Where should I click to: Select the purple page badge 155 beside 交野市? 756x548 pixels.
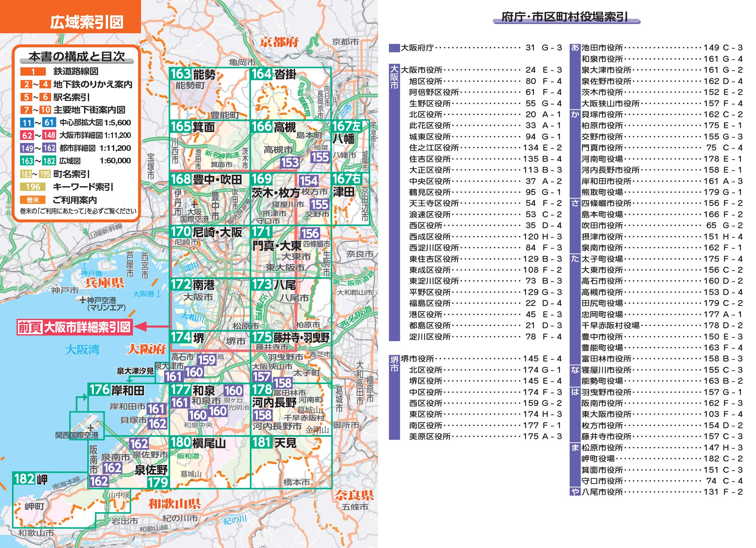coord(319,206)
